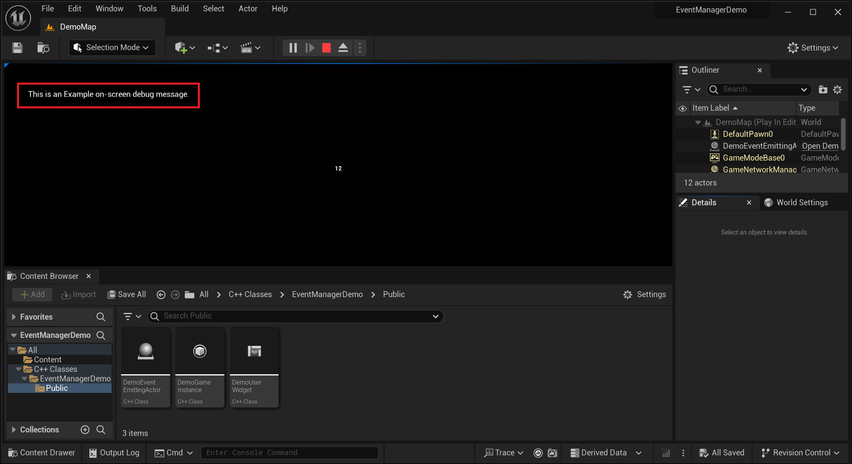
Task: Expand the Collections section
Action: (x=14, y=430)
